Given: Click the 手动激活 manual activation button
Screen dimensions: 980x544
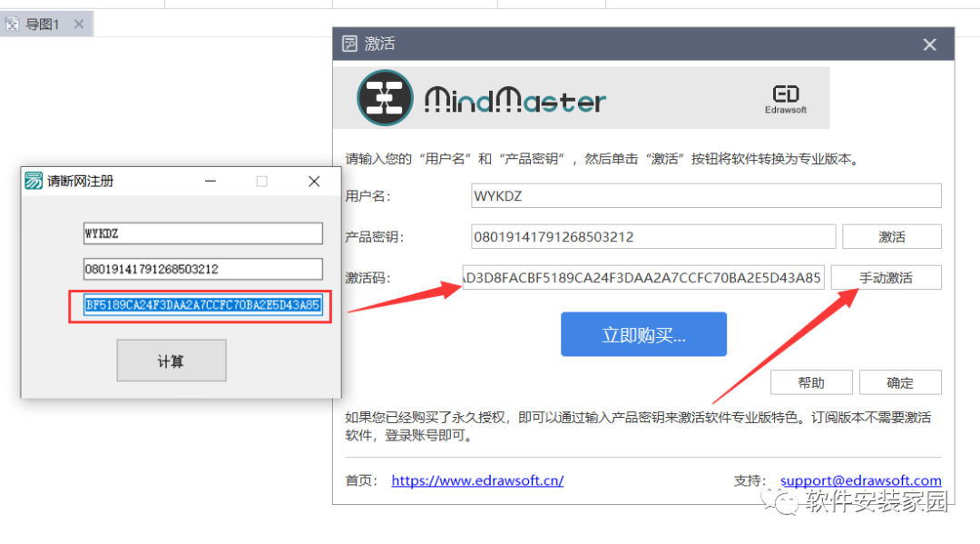Looking at the screenshot, I should (x=886, y=278).
